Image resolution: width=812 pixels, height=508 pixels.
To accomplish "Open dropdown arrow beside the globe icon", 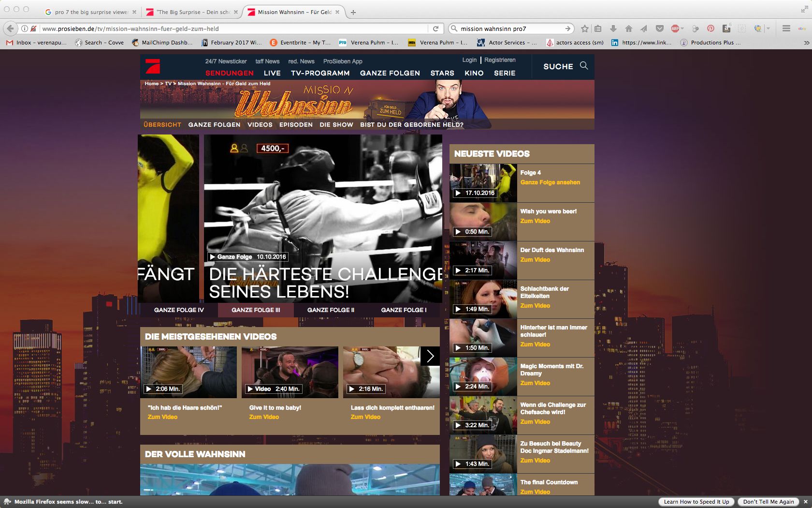I will tap(768, 29).
